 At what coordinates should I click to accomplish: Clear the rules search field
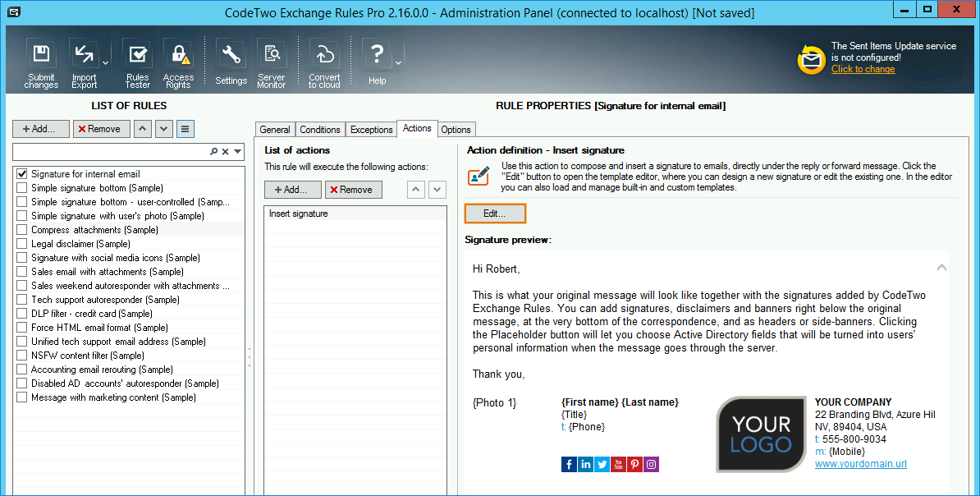226,151
